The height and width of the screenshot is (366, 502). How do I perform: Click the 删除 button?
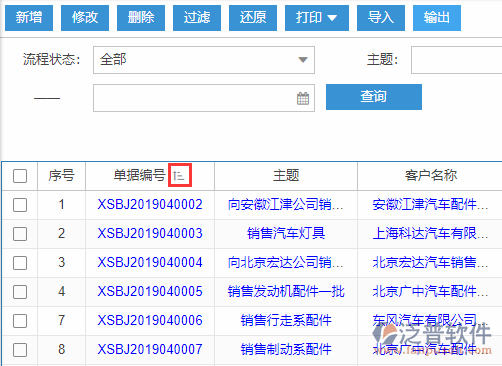141,18
